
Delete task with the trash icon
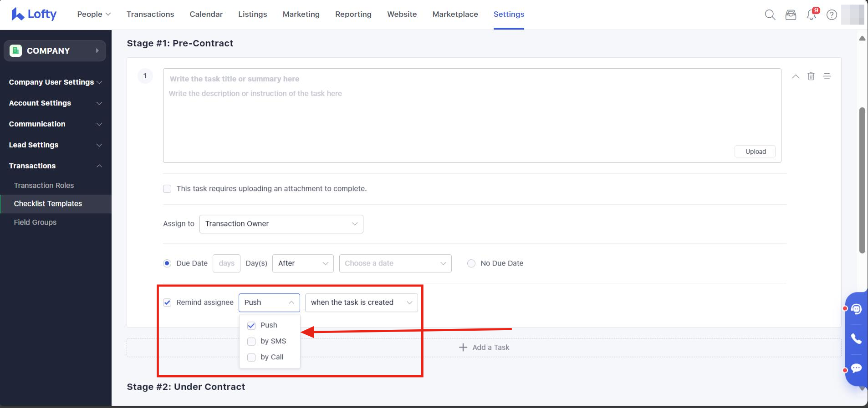pos(811,76)
